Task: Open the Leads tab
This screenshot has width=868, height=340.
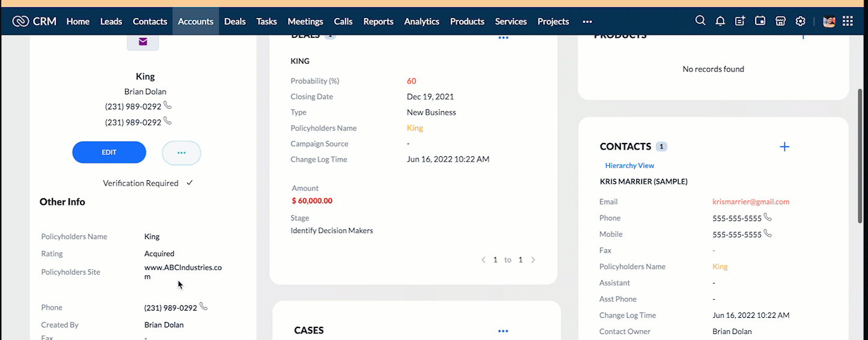Action: click(111, 21)
